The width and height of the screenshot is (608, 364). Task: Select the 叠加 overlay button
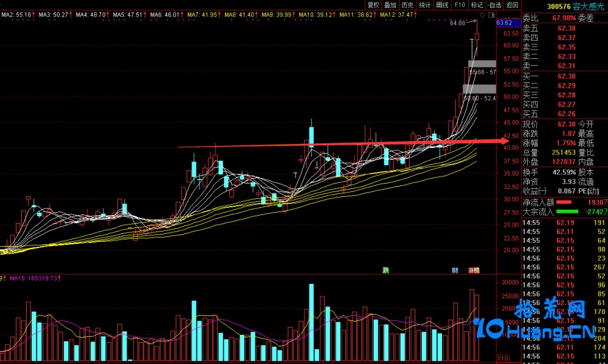tap(390, 5)
